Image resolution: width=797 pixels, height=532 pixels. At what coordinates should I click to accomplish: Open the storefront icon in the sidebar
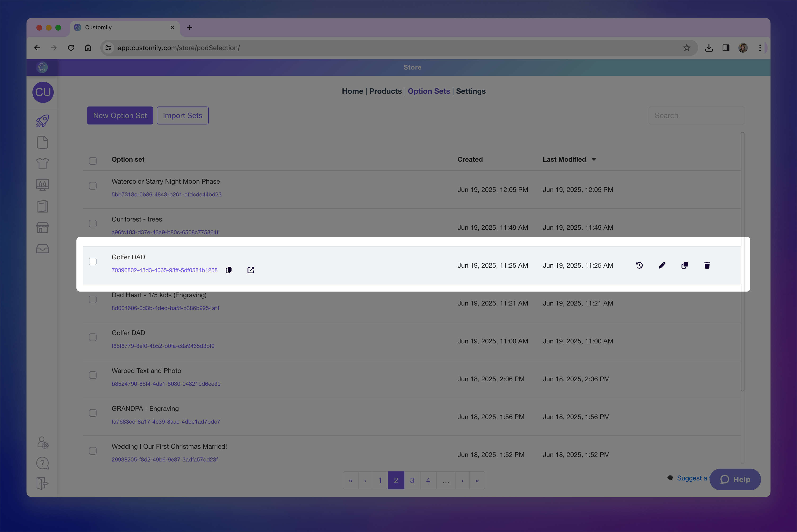(x=43, y=227)
